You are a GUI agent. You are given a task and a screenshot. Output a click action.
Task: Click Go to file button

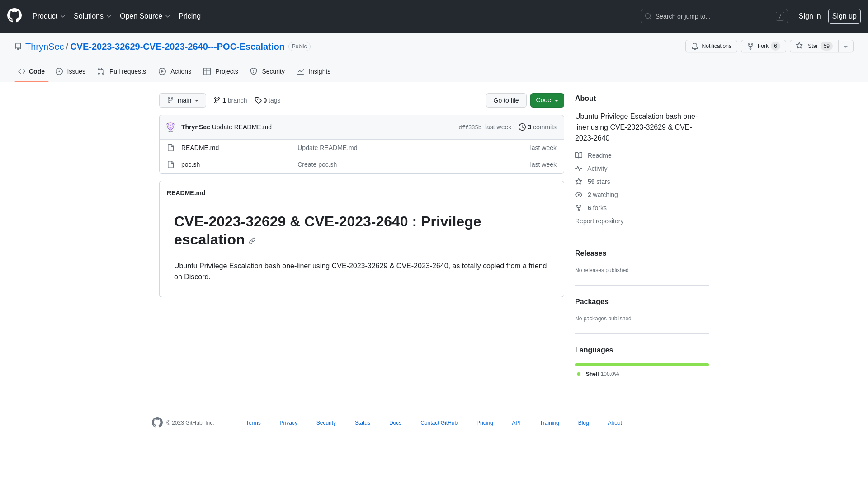tap(505, 100)
